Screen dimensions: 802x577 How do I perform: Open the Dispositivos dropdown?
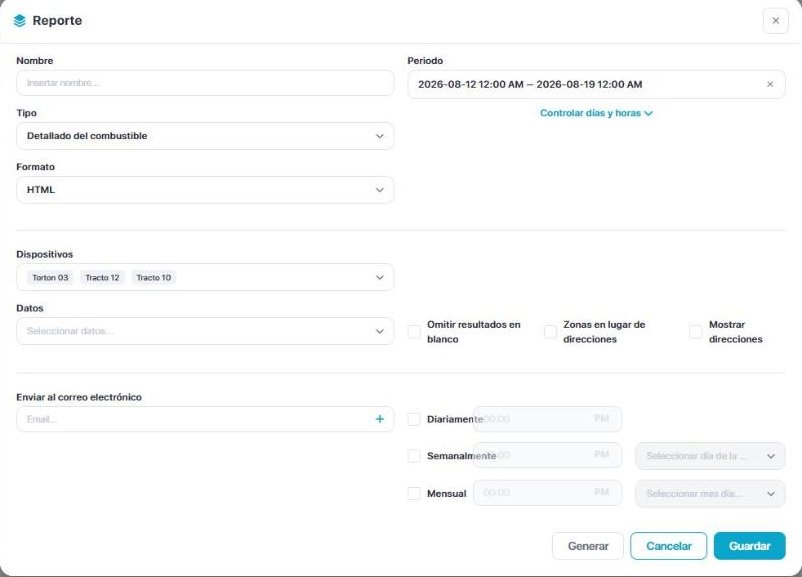pos(205,277)
